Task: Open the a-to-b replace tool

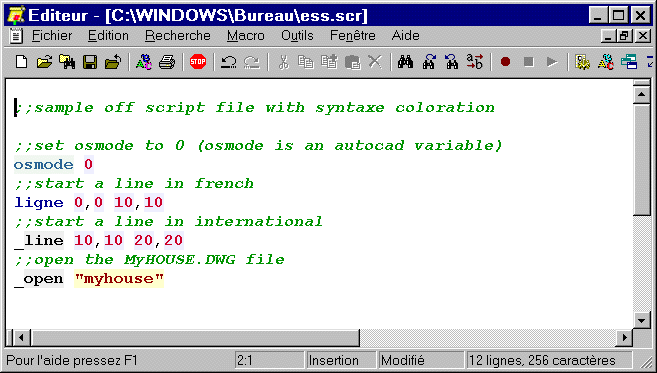Action: 475,62
